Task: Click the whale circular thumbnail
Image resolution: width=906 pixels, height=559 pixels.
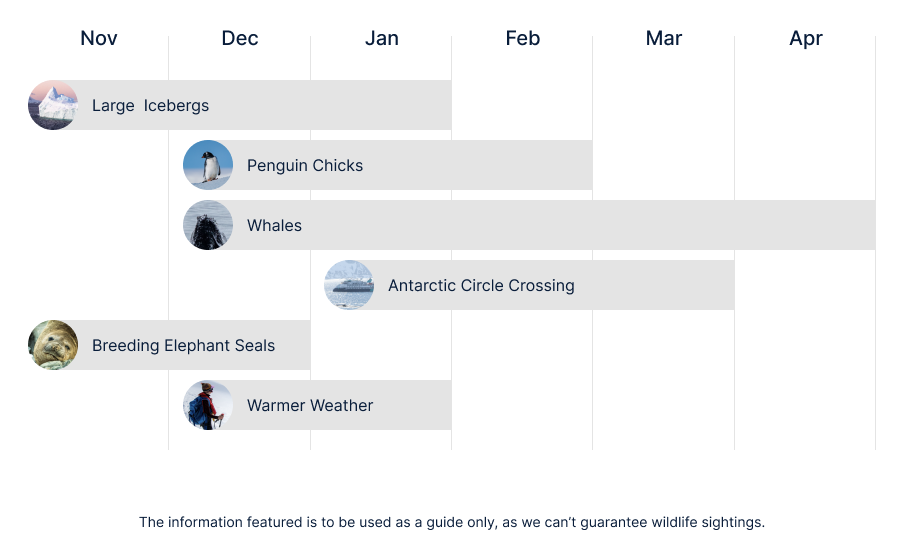Action: pos(208,225)
